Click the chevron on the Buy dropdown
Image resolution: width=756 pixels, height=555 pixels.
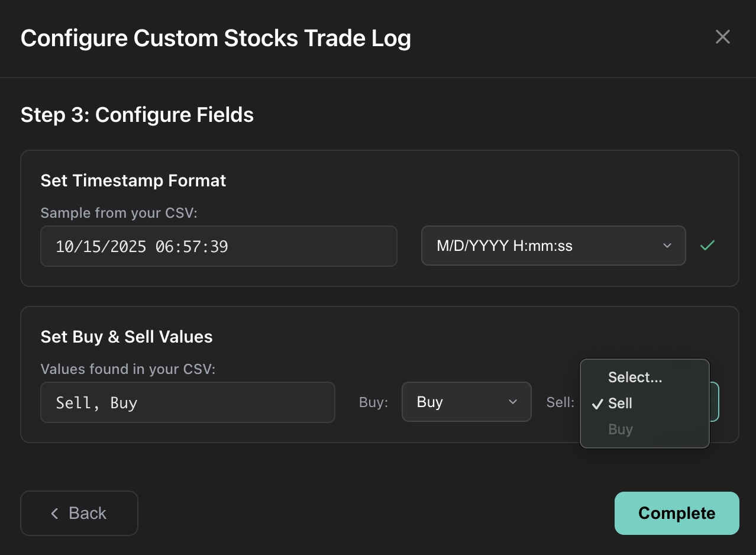[x=513, y=402]
